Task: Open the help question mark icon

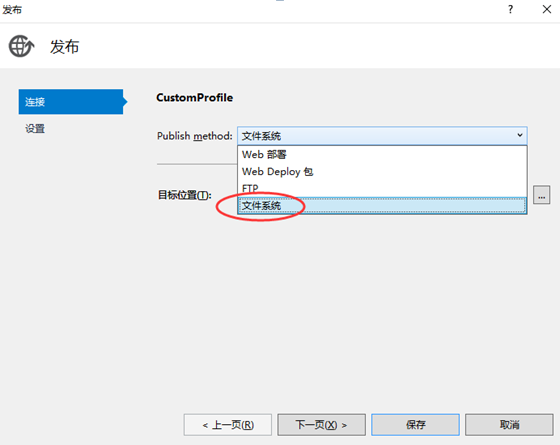Action: point(510,9)
